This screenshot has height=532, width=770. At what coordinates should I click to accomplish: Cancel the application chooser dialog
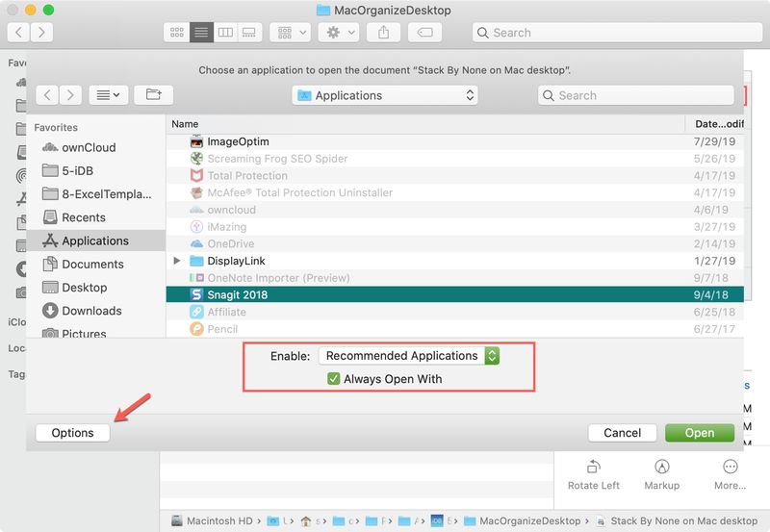[622, 433]
